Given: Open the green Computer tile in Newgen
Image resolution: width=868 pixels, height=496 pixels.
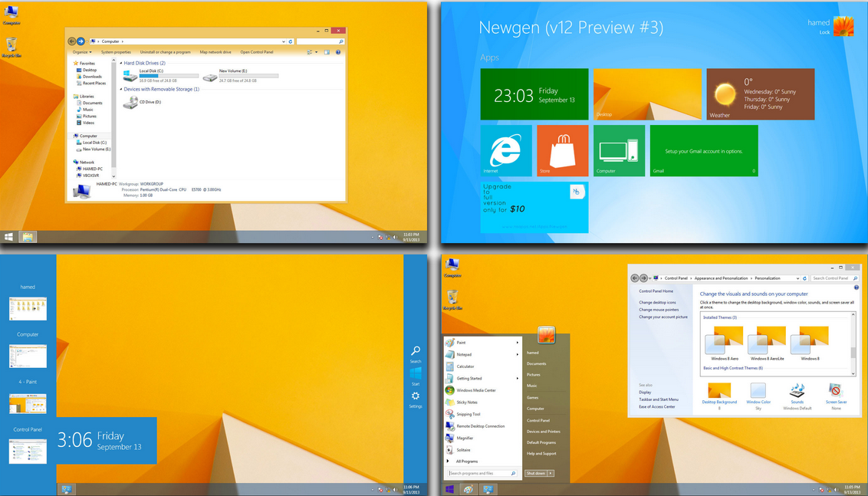Looking at the screenshot, I should click(x=619, y=150).
